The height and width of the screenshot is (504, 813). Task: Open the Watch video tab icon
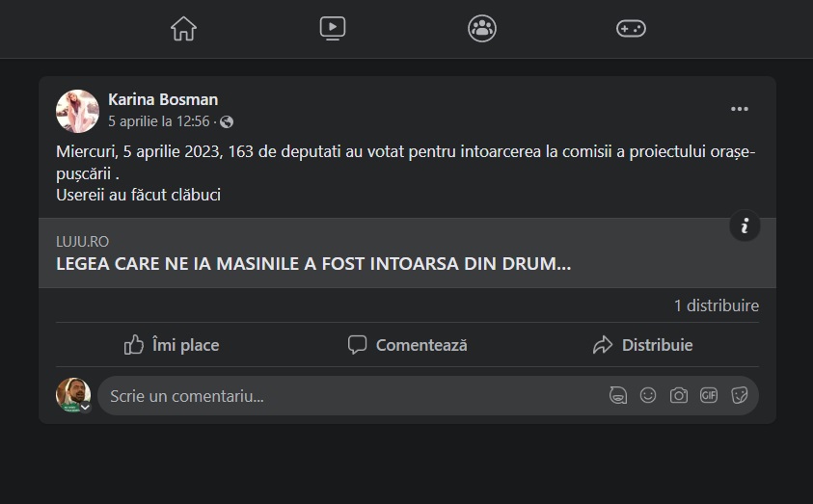pos(333,29)
